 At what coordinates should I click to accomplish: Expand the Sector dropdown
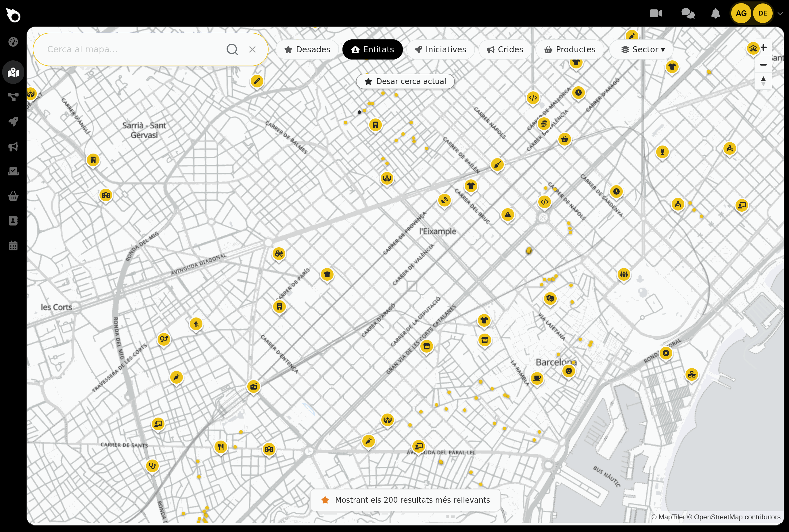click(x=641, y=49)
